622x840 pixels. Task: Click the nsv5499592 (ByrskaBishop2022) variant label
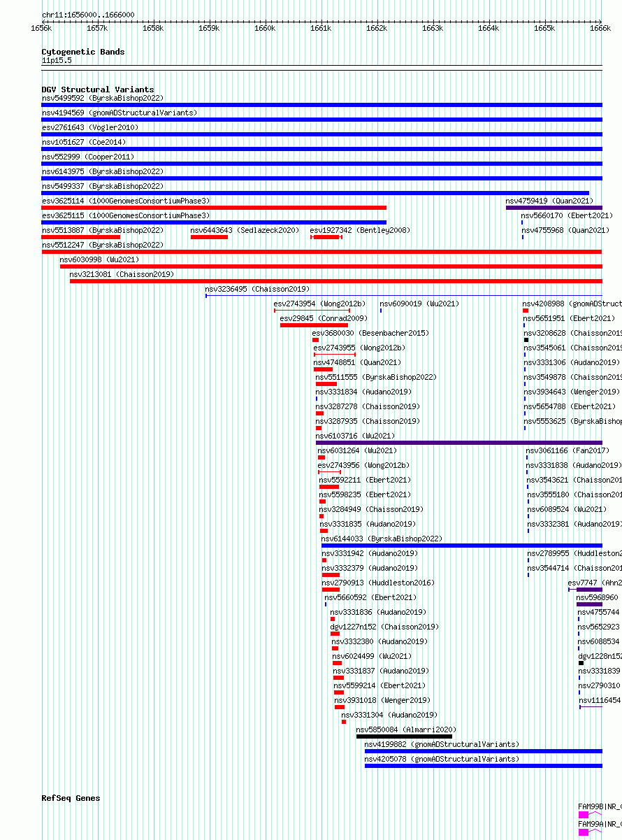click(102, 99)
